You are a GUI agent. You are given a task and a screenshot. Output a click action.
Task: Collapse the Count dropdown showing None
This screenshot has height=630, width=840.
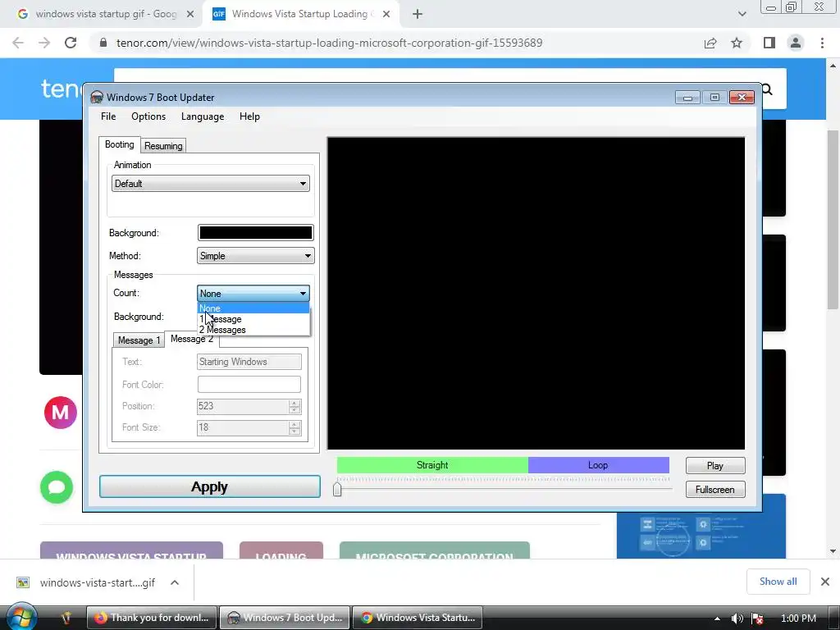[253, 294]
